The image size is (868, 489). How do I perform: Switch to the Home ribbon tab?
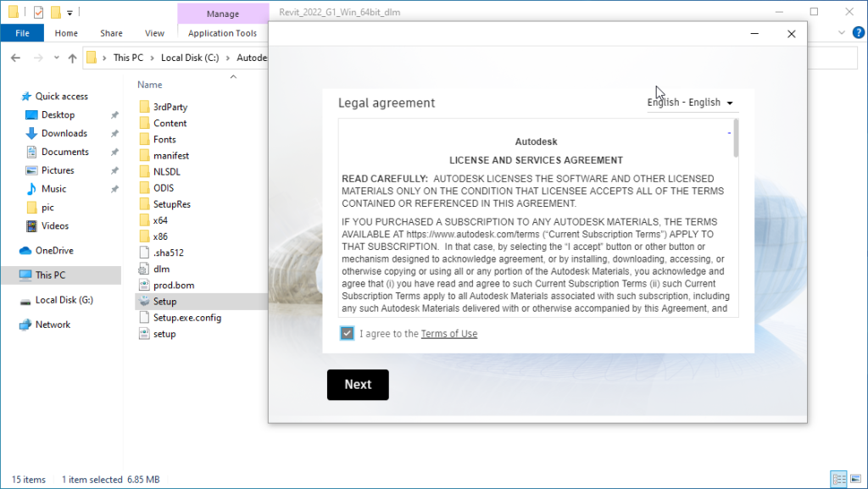pos(66,33)
